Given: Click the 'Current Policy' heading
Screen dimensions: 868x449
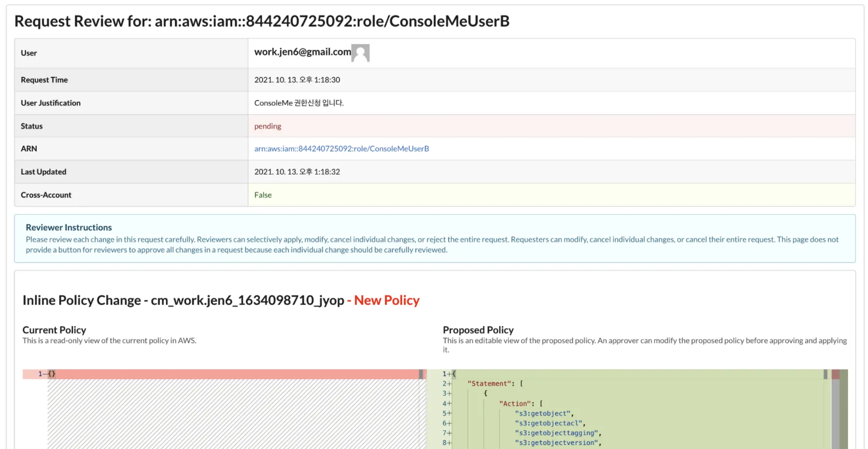Looking at the screenshot, I should coord(54,330).
